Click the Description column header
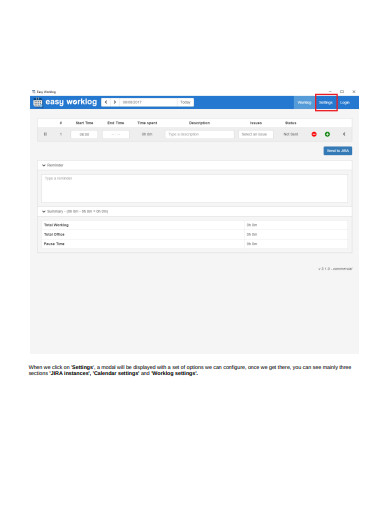Image resolution: width=390 pixels, height=505 pixels. (199, 123)
